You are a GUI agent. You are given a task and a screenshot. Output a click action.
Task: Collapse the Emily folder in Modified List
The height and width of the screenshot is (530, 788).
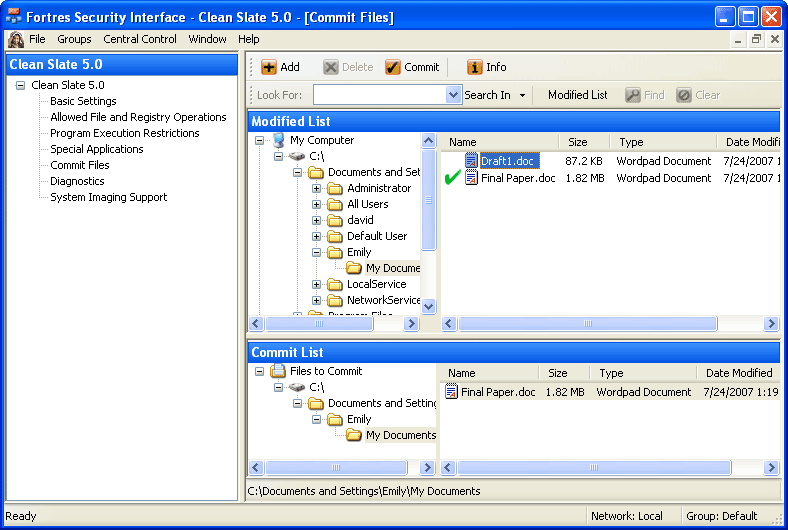(x=316, y=252)
